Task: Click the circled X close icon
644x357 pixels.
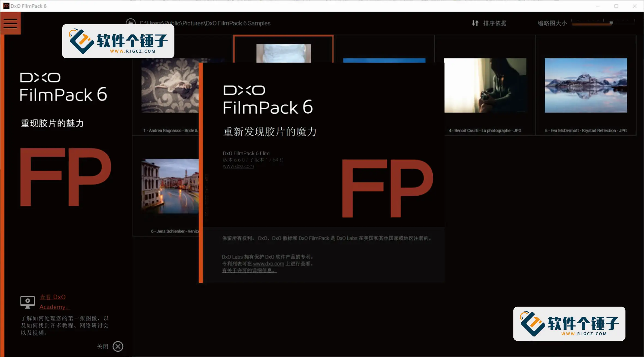Action: pos(118,346)
